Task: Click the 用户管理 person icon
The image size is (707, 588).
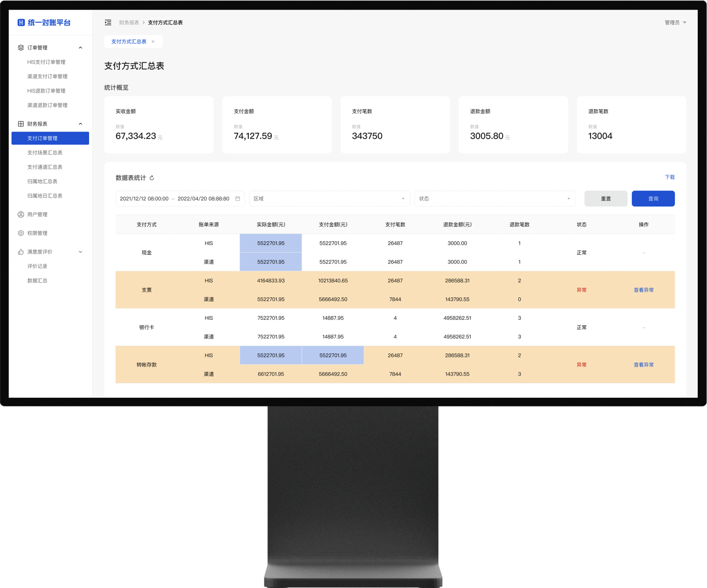Action: (x=21, y=214)
